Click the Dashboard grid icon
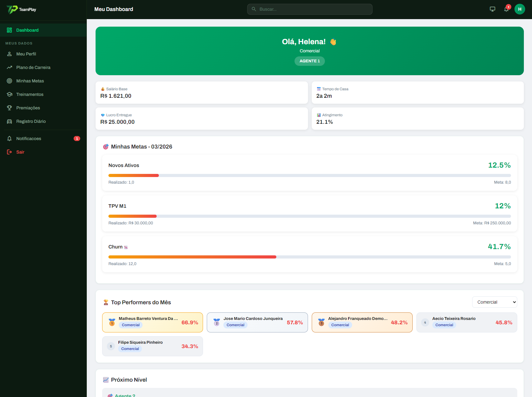Image resolution: width=532 pixels, height=397 pixels. (x=9, y=30)
